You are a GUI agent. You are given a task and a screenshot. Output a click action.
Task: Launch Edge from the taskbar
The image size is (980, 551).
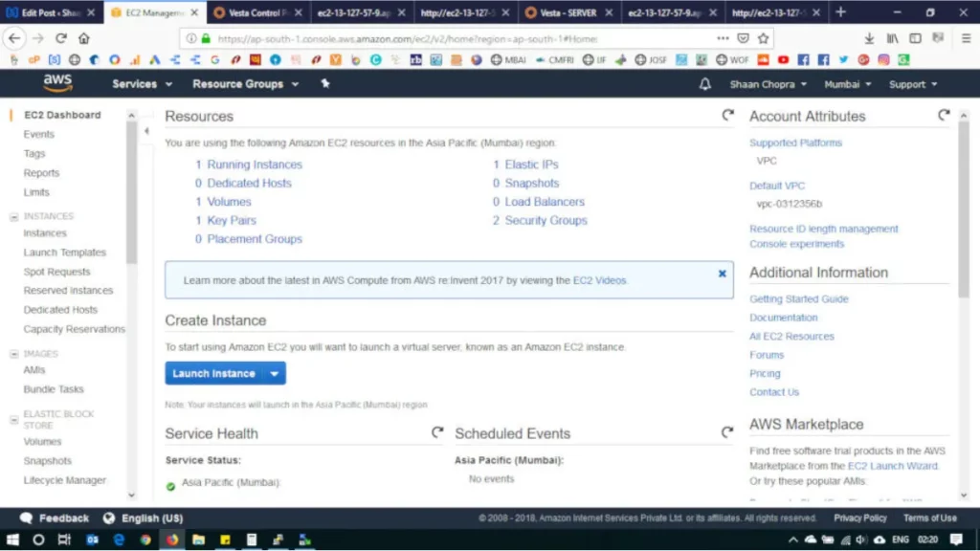119,540
